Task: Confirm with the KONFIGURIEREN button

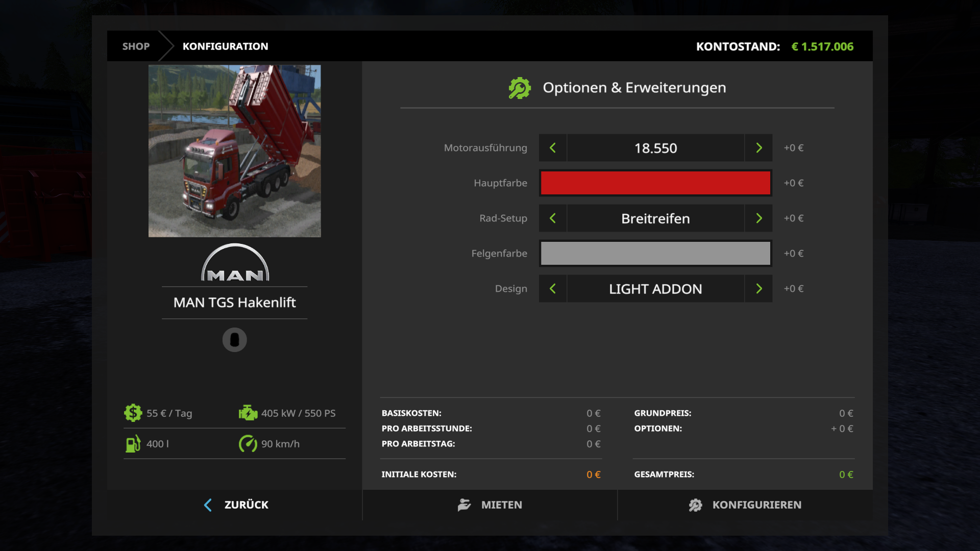Action: pos(745,505)
